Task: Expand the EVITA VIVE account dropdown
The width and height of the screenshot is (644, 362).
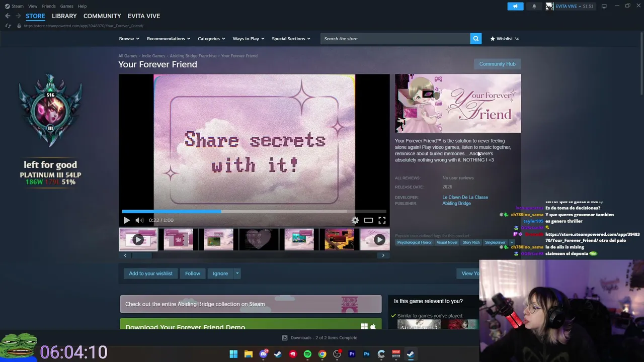Action: pyautogui.click(x=570, y=6)
